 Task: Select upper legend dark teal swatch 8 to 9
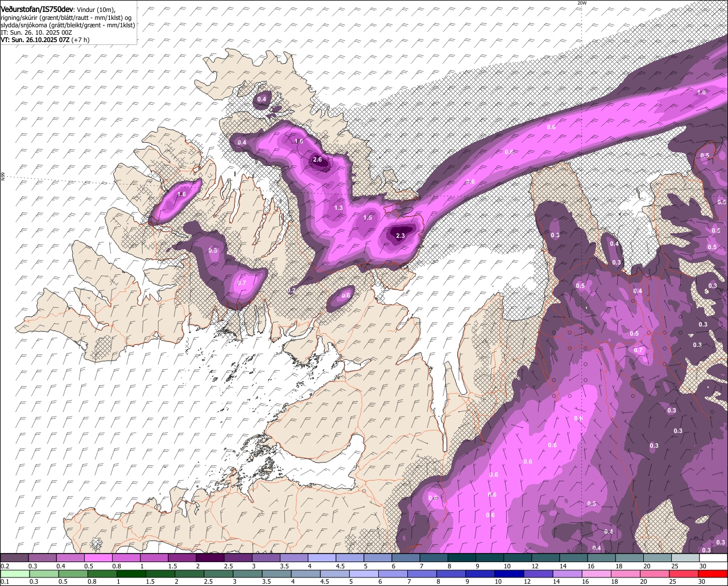click(x=462, y=558)
